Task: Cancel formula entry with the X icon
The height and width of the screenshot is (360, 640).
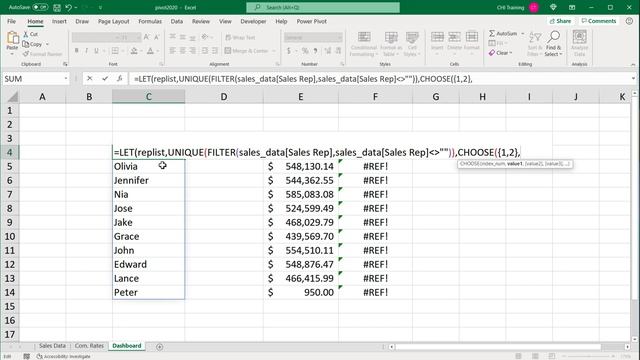Action: (x=90, y=78)
